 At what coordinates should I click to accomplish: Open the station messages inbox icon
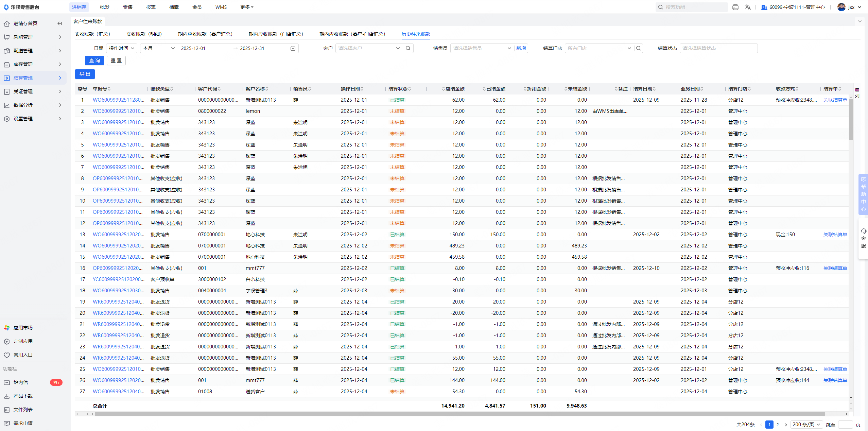pyautogui.click(x=7, y=382)
